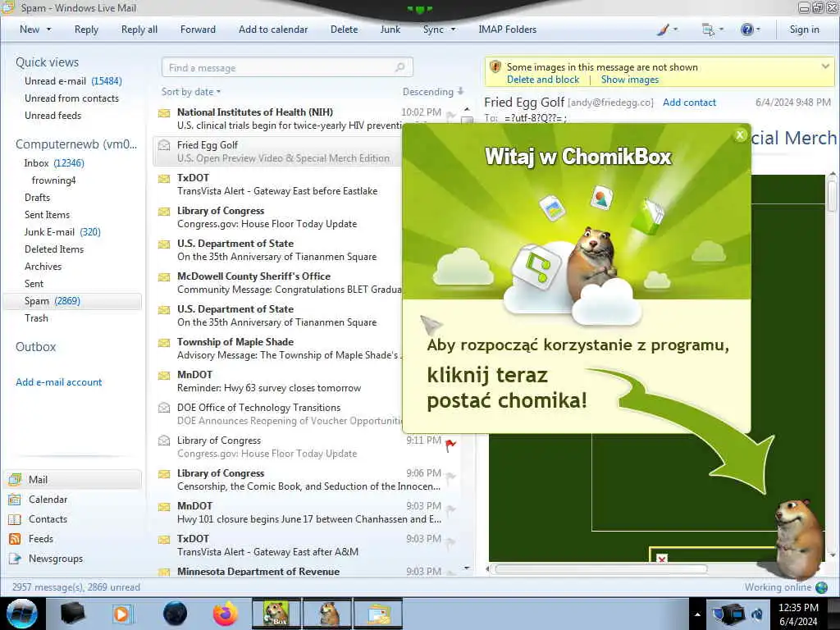Click the security shield icon in the infobar
Screen dimensions: 840x630
click(495, 66)
